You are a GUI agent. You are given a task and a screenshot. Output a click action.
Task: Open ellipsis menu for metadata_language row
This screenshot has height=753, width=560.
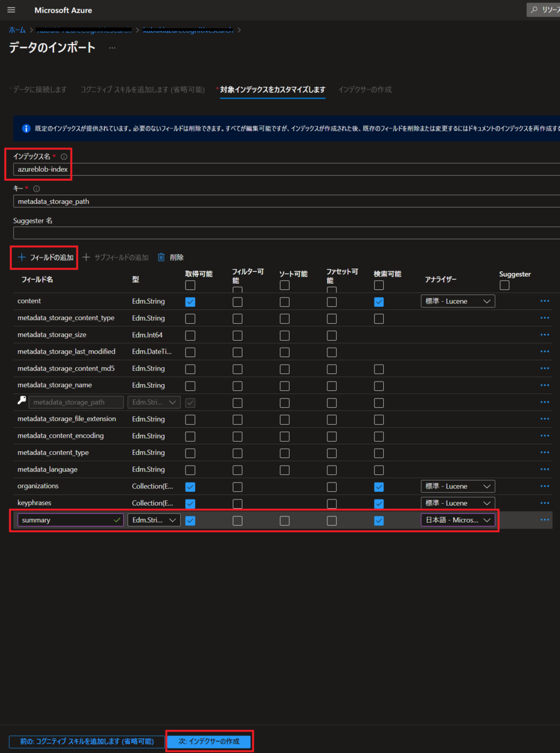[544, 469]
